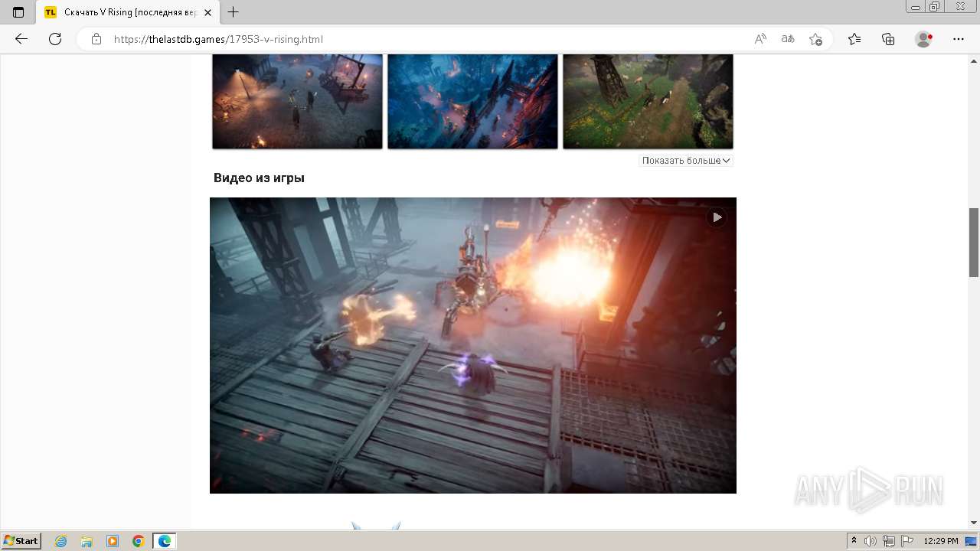Viewport: 980px width, 551px height.
Task: Open the network tray icon
Action: 889,541
